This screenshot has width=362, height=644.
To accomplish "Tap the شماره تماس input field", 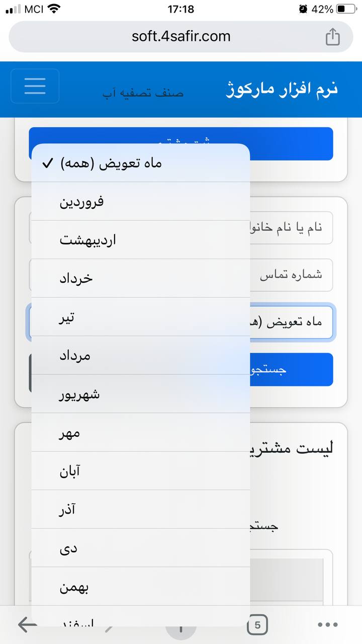I will [x=292, y=275].
